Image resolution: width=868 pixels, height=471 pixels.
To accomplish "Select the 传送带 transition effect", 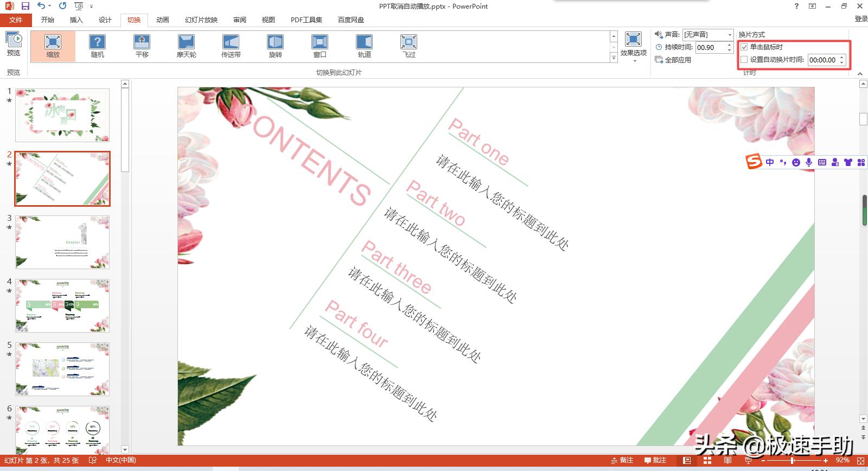I will coord(231,46).
